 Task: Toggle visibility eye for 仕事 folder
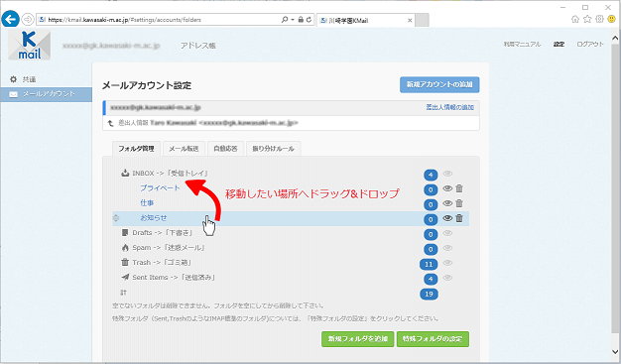(447, 203)
